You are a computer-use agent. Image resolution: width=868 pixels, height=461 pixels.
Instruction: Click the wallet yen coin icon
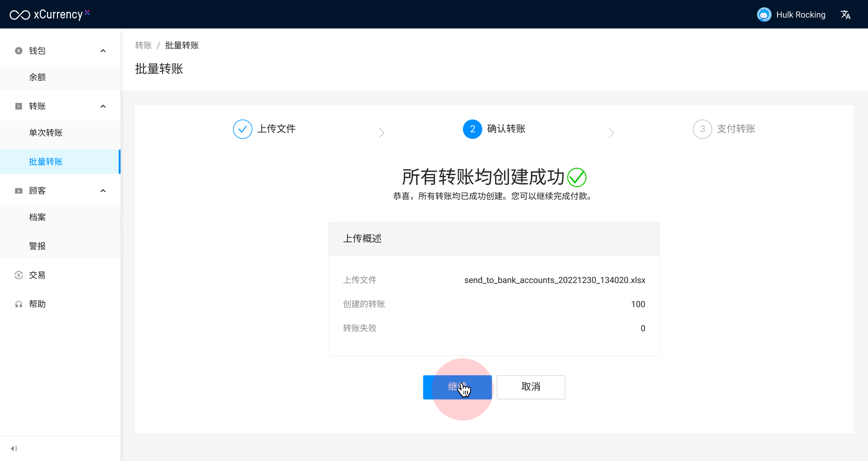[19, 51]
